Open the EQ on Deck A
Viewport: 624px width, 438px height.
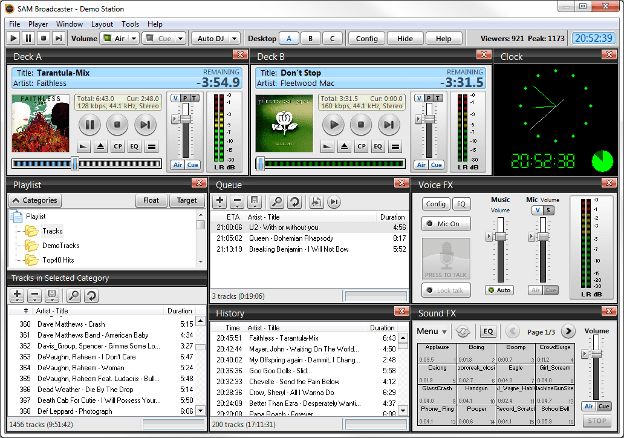135,146
